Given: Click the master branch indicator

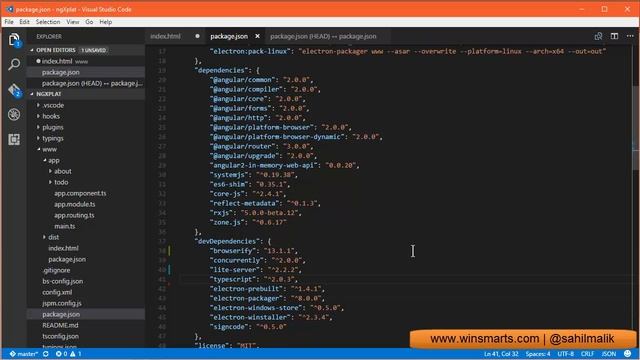Looking at the screenshot, I should 24,354.
